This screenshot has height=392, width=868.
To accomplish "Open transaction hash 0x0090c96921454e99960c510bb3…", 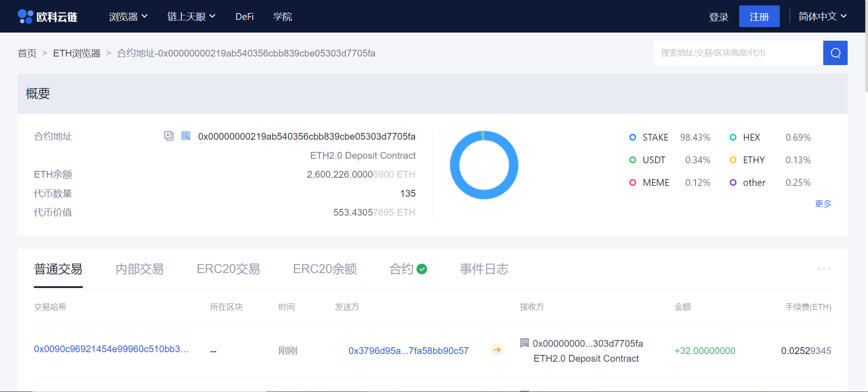I will click(x=112, y=349).
